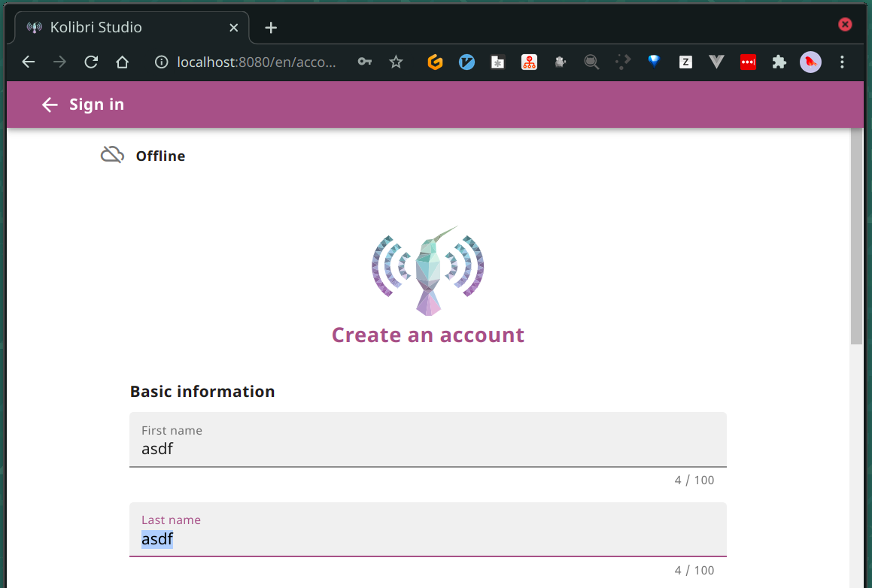Open the Extensions puzzle piece menu

coord(779,62)
